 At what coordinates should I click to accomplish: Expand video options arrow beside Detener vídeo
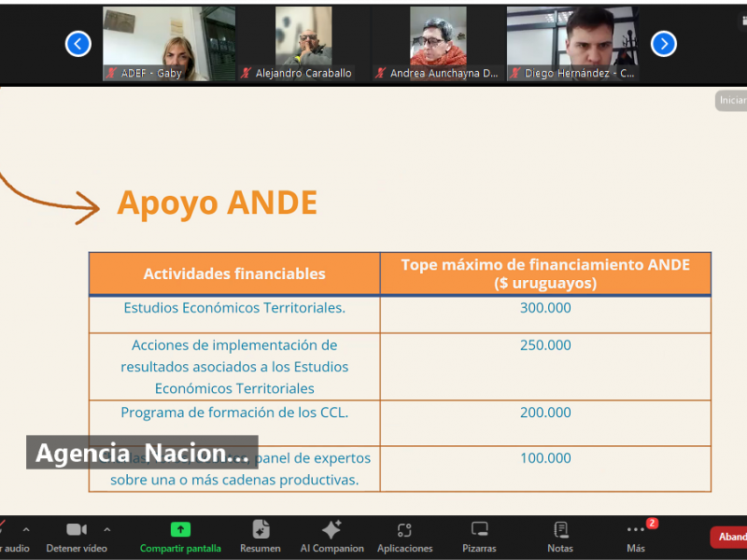click(106, 529)
